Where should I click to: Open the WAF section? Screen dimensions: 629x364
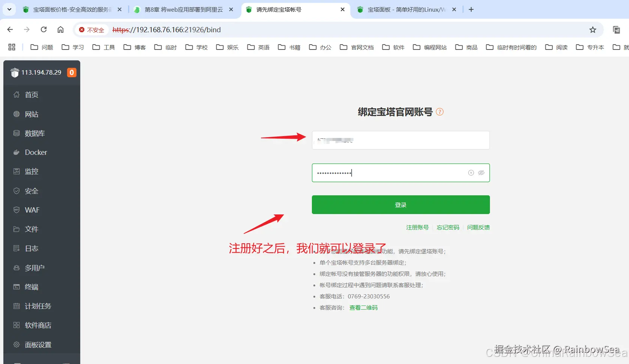click(x=32, y=210)
